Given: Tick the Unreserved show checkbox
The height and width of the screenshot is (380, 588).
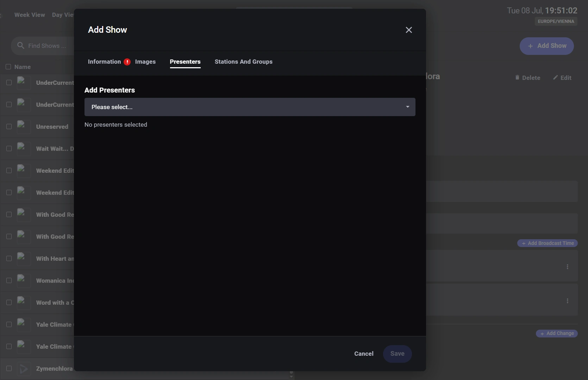Looking at the screenshot, I should 9,127.
